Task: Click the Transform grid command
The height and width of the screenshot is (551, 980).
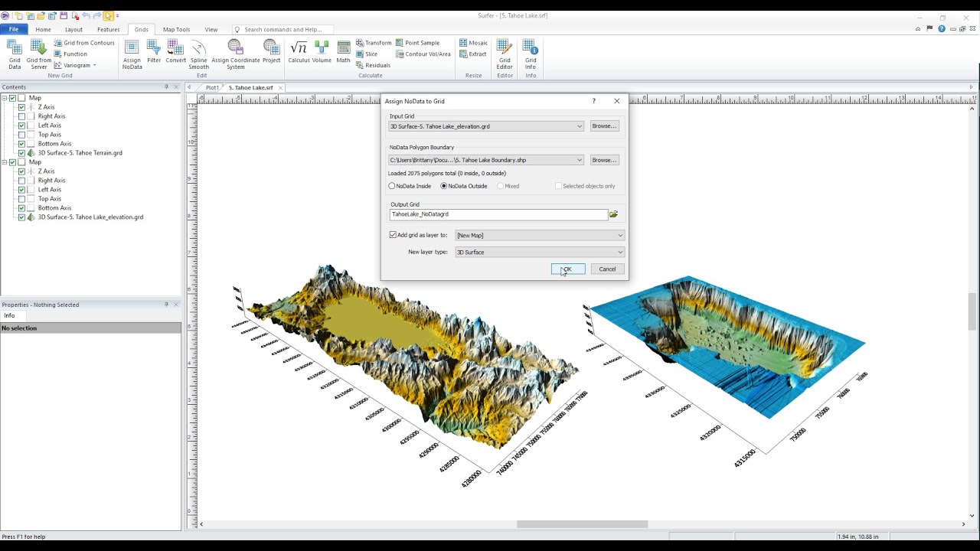Action: coord(374,43)
